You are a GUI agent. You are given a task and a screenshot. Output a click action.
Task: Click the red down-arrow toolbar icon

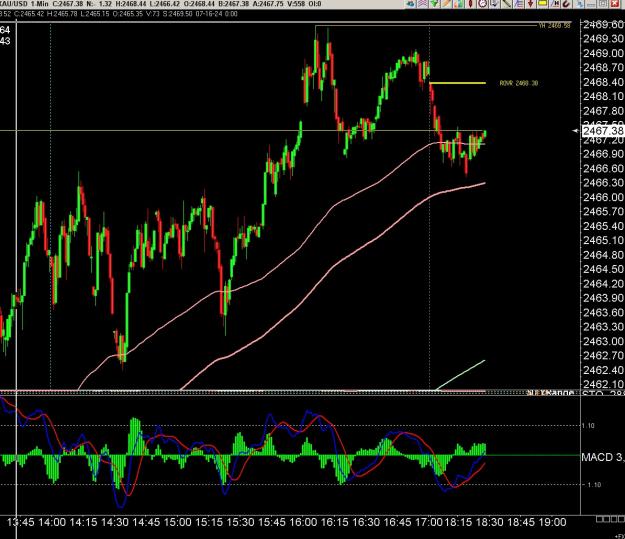tap(531, 4)
